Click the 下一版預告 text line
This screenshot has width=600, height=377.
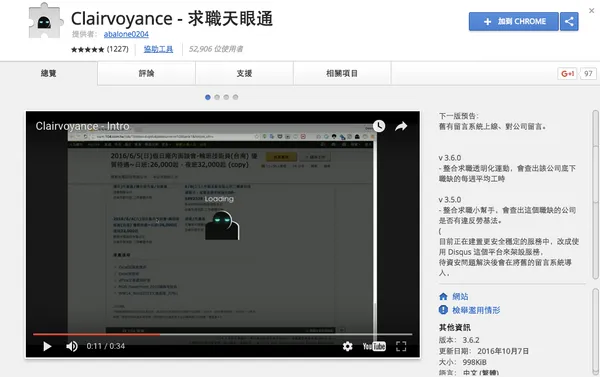(x=459, y=116)
